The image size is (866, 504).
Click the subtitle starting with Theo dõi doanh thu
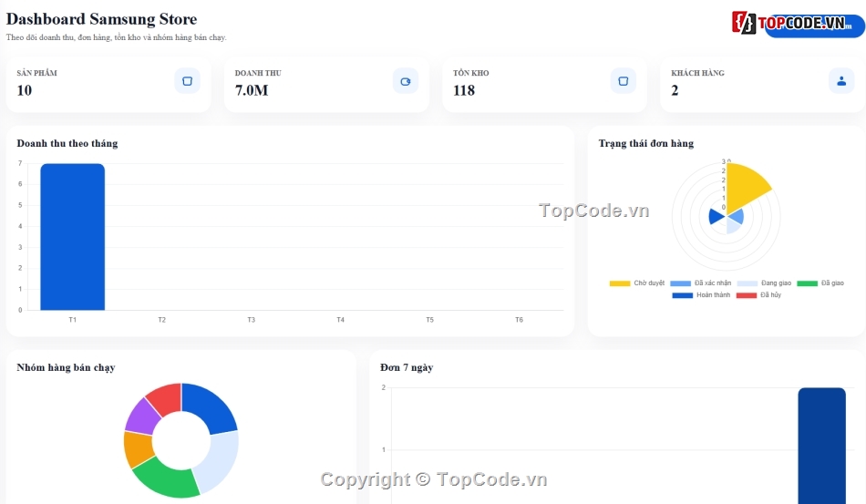pyautogui.click(x=117, y=37)
